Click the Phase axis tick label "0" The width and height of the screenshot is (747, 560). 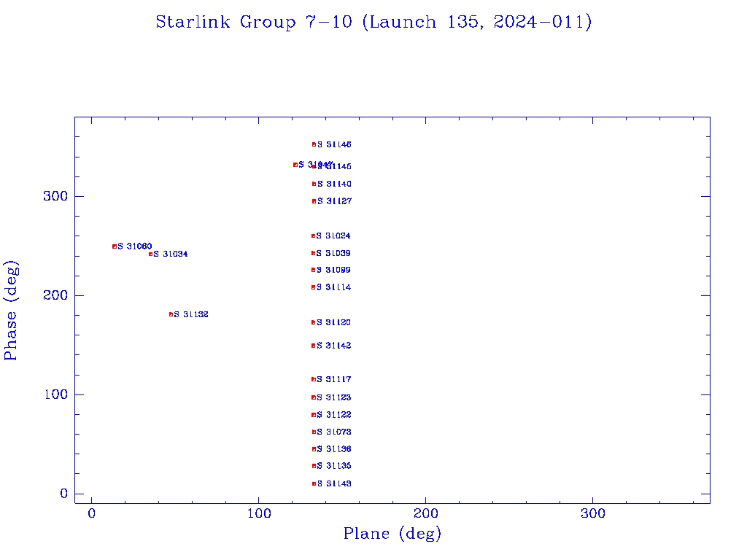click(64, 494)
